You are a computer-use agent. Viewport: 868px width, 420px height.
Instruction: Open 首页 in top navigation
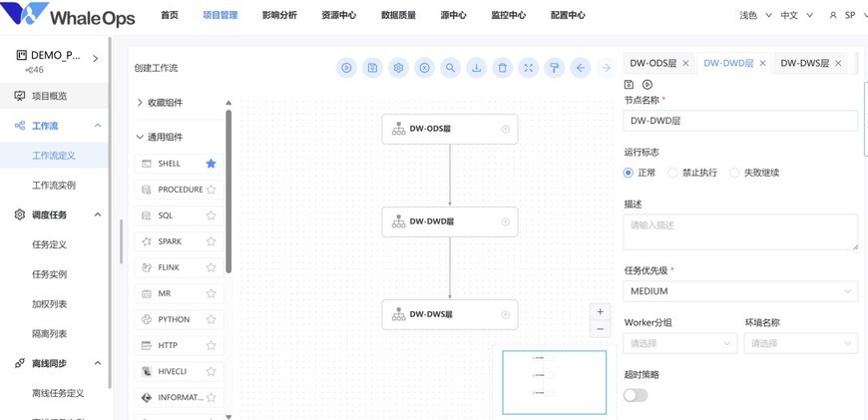(170, 16)
